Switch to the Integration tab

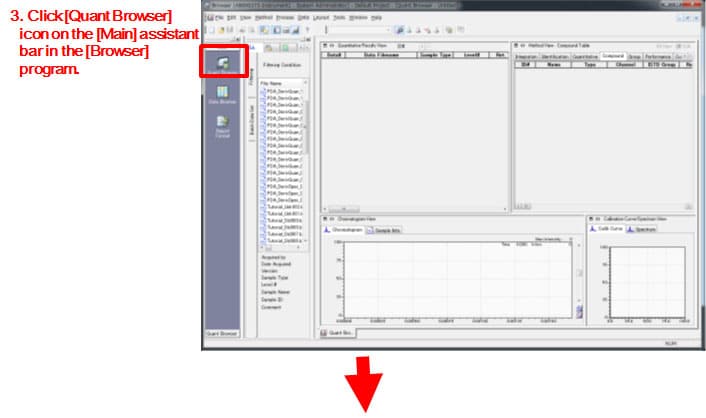tap(526, 57)
